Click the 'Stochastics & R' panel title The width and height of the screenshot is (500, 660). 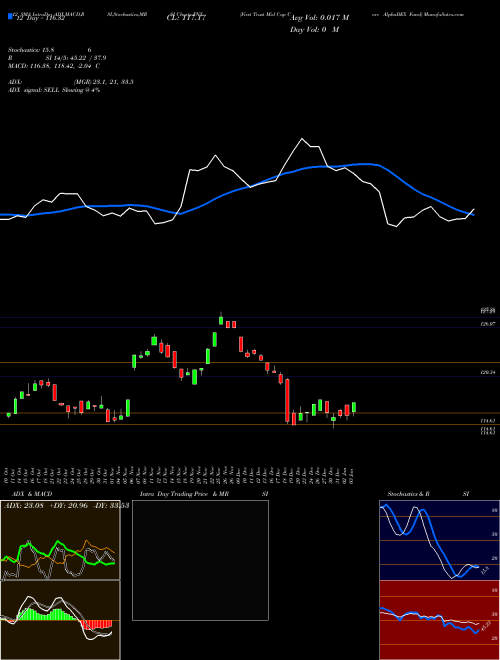point(408,494)
